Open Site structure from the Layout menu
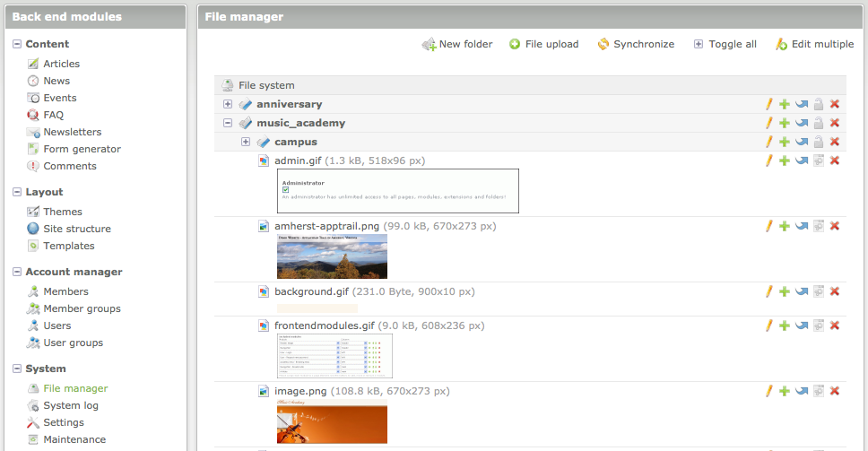The width and height of the screenshot is (868, 451). coord(76,229)
